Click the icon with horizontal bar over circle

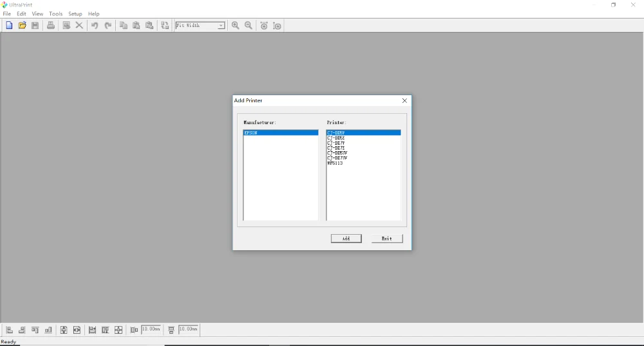coord(264,26)
